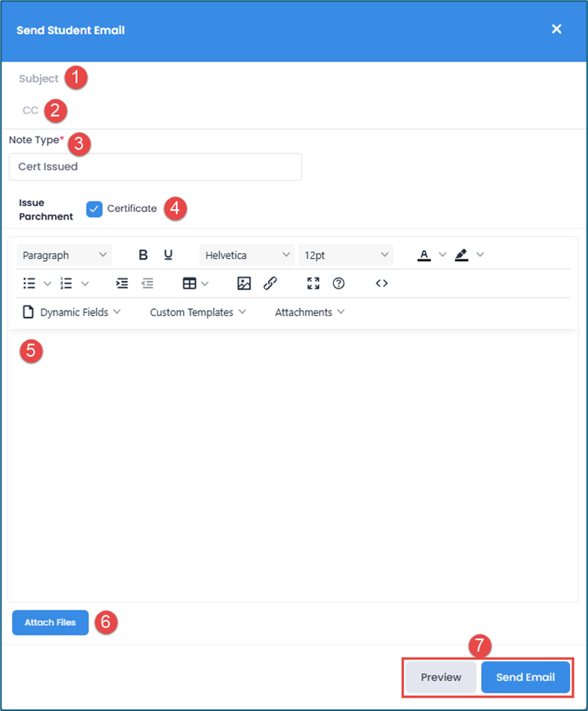
Task: Open the Custom Templates menu
Action: click(x=197, y=312)
